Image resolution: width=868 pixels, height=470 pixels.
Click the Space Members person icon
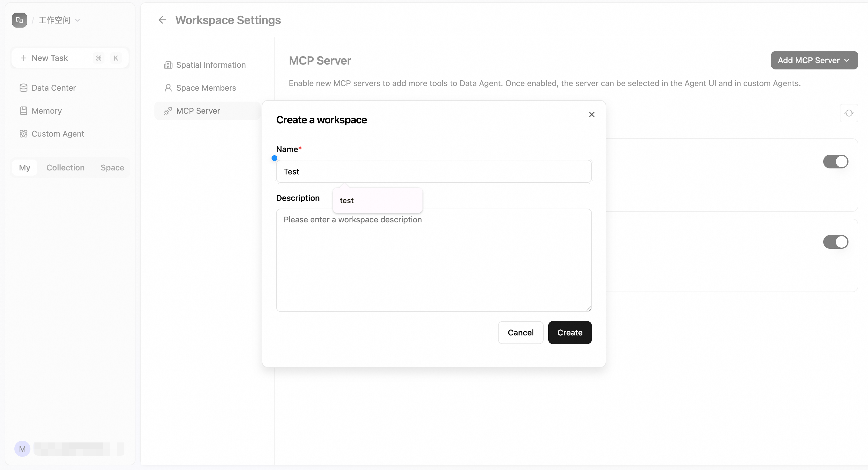click(x=168, y=88)
